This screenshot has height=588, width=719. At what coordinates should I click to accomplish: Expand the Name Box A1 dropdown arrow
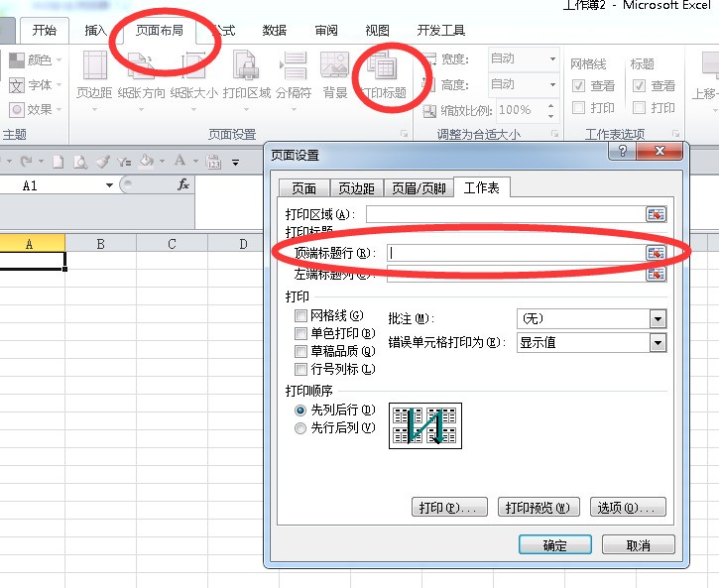point(109,185)
